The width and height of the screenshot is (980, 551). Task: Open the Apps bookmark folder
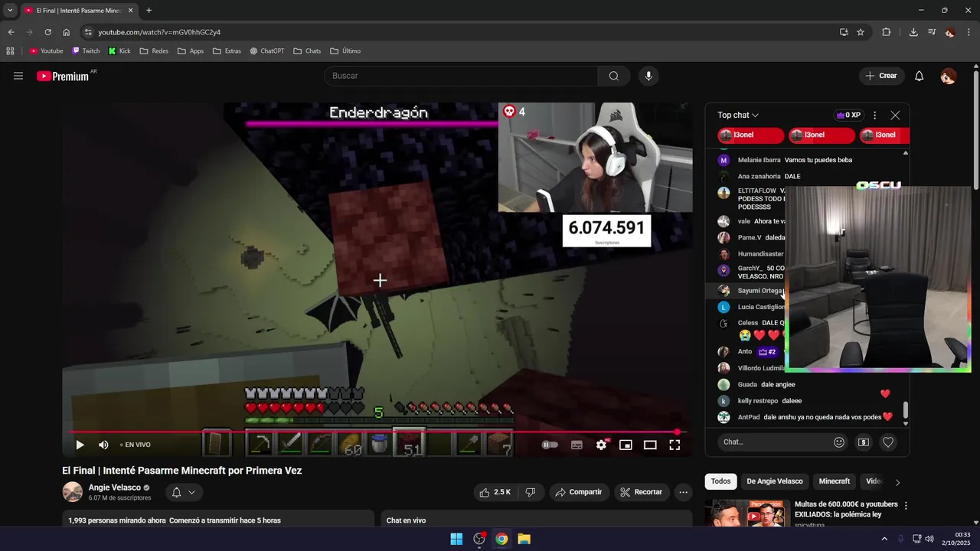[191, 51]
